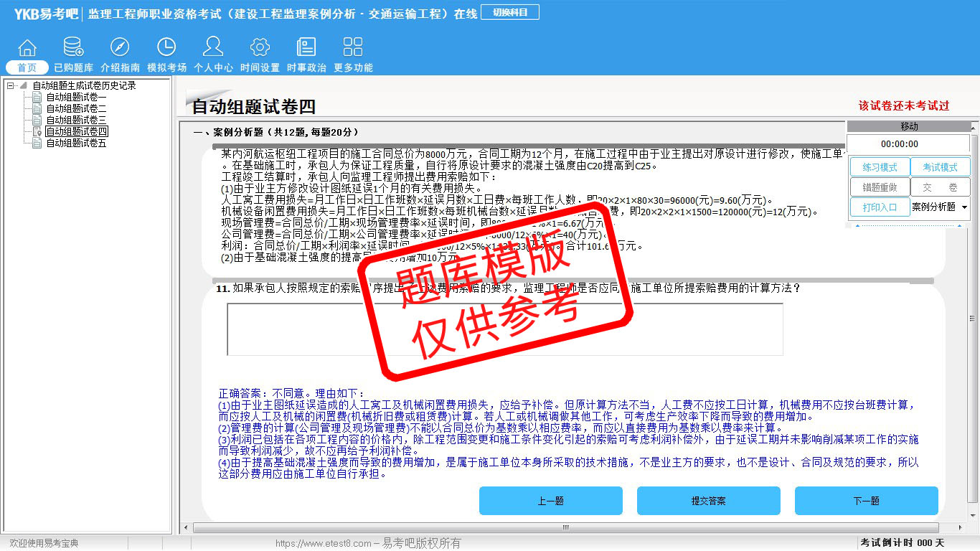Click the answer text input box
The height and width of the screenshot is (551, 980).
pos(504,329)
